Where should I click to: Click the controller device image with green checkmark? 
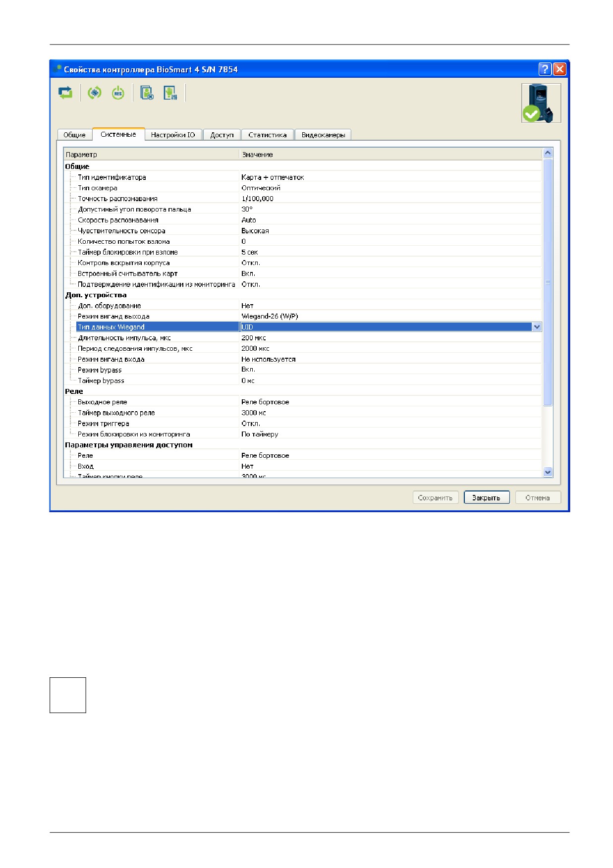coord(541,103)
